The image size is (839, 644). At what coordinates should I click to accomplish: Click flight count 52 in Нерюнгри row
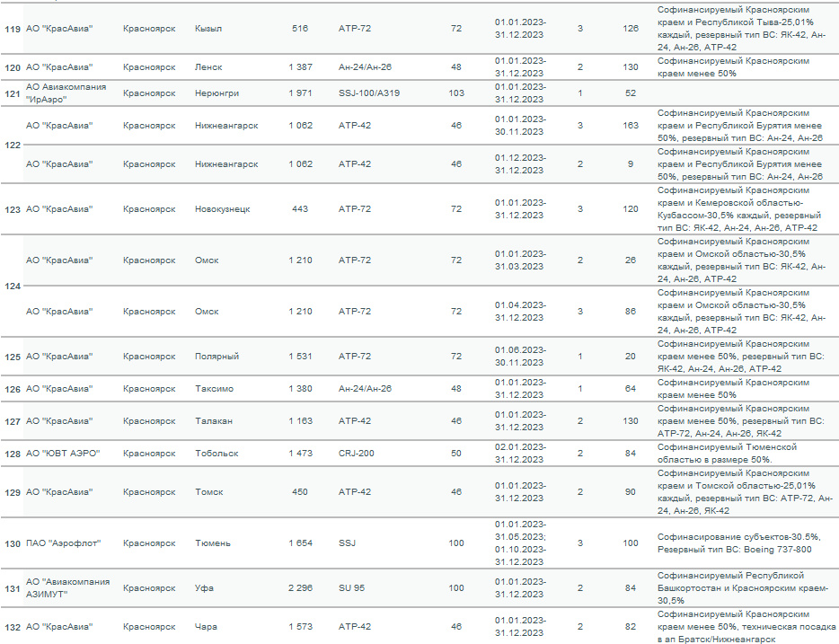tap(631, 93)
